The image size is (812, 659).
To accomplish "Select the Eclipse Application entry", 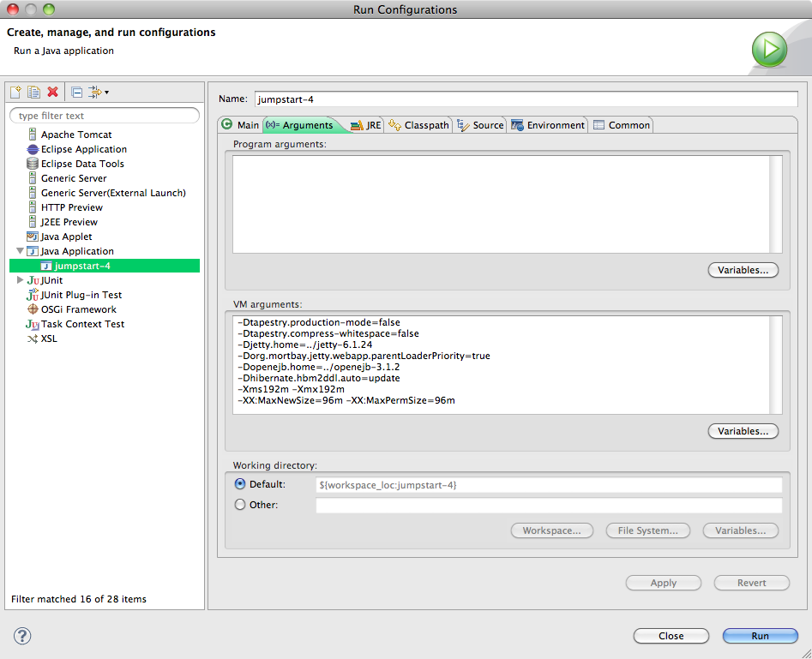I will [84, 149].
